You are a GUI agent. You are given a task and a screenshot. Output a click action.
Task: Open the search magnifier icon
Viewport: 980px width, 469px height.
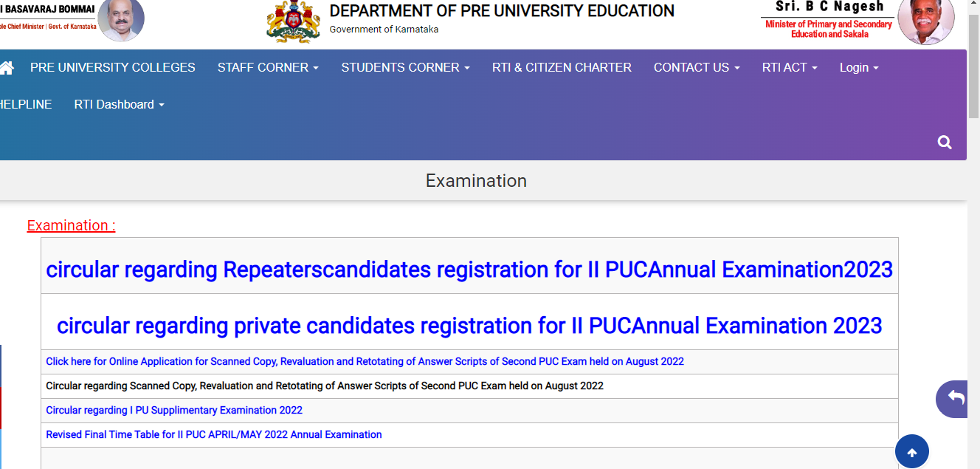coord(945,143)
